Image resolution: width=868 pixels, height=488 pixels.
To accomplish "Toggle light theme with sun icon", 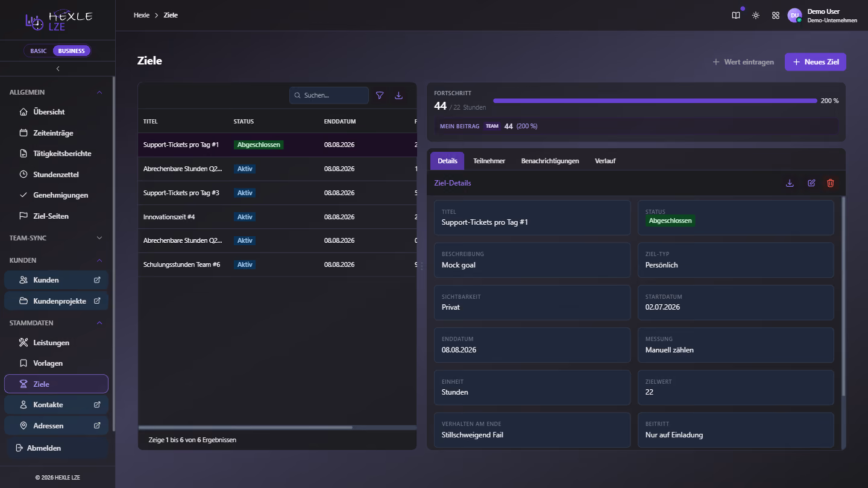I will 756,15.
